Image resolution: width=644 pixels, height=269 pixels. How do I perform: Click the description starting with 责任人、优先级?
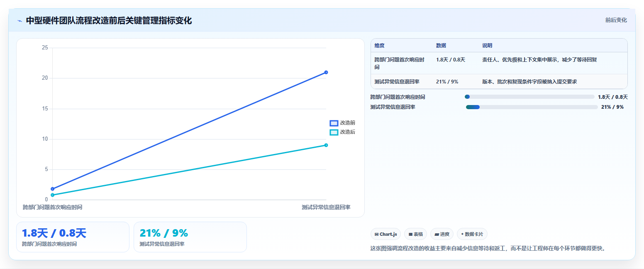[x=539, y=60]
